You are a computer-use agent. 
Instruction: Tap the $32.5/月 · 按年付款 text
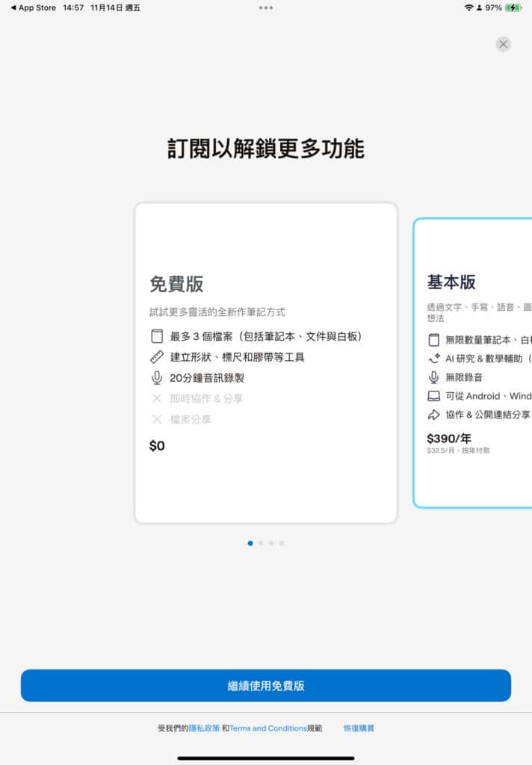coord(458,450)
